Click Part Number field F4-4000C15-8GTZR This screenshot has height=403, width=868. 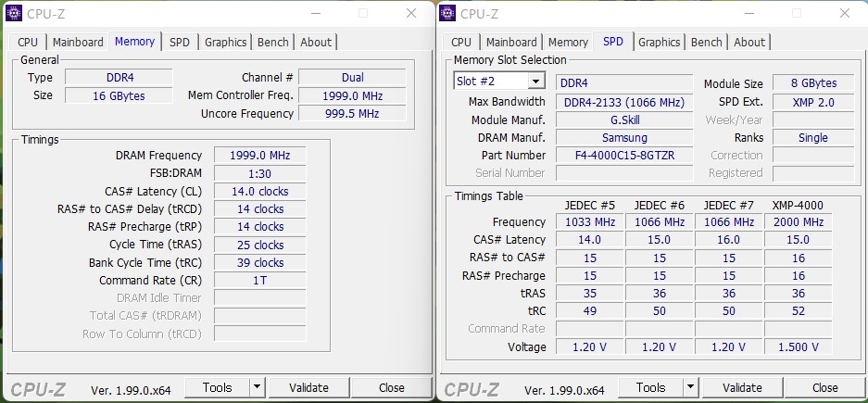[624, 156]
